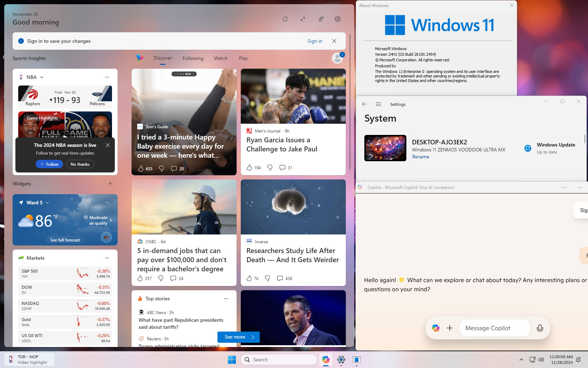Dismiss the sign-in banner
The width and height of the screenshot is (588, 368).
[334, 41]
